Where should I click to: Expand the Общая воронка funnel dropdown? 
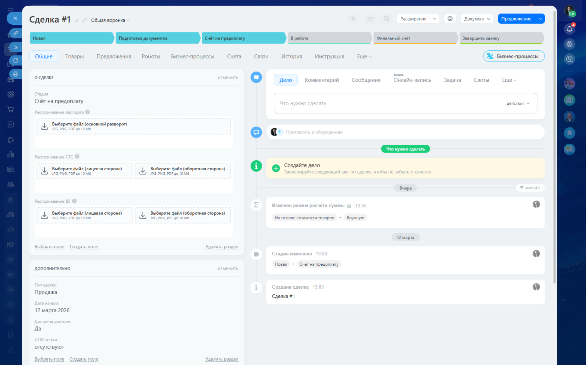point(110,21)
